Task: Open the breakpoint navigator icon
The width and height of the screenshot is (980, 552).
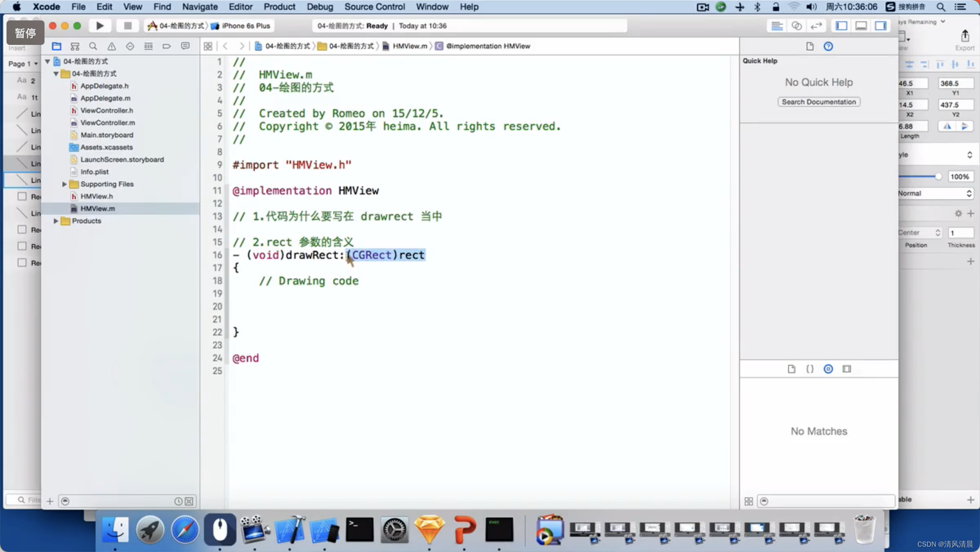Action: (x=167, y=46)
